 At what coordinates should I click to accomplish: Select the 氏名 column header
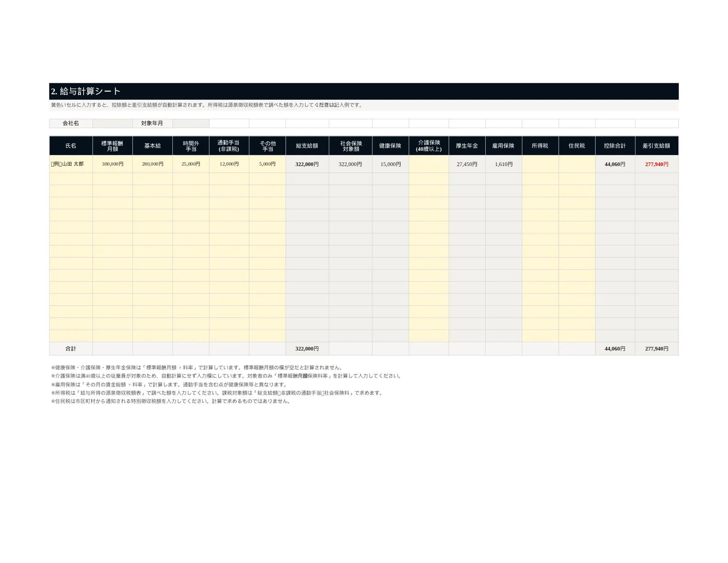tap(71, 146)
